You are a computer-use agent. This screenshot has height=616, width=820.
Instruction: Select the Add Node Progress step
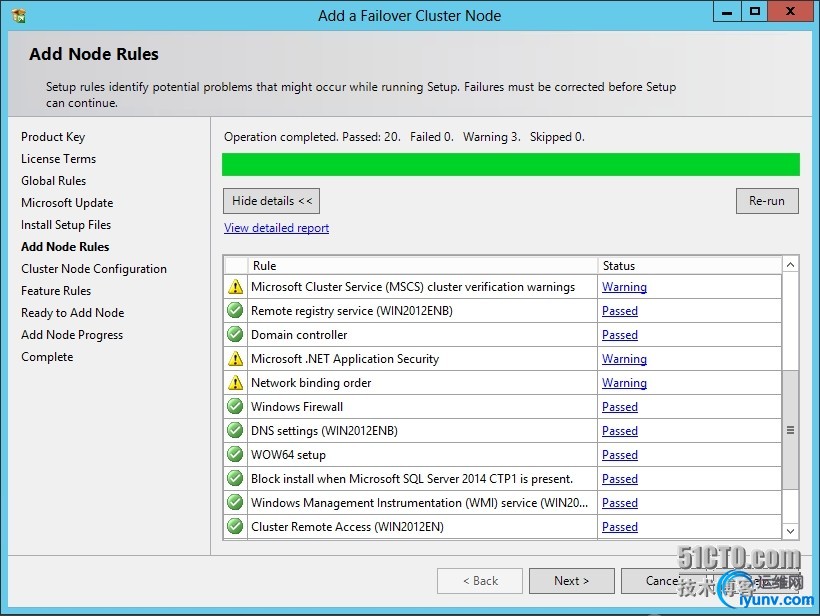[x=72, y=335]
